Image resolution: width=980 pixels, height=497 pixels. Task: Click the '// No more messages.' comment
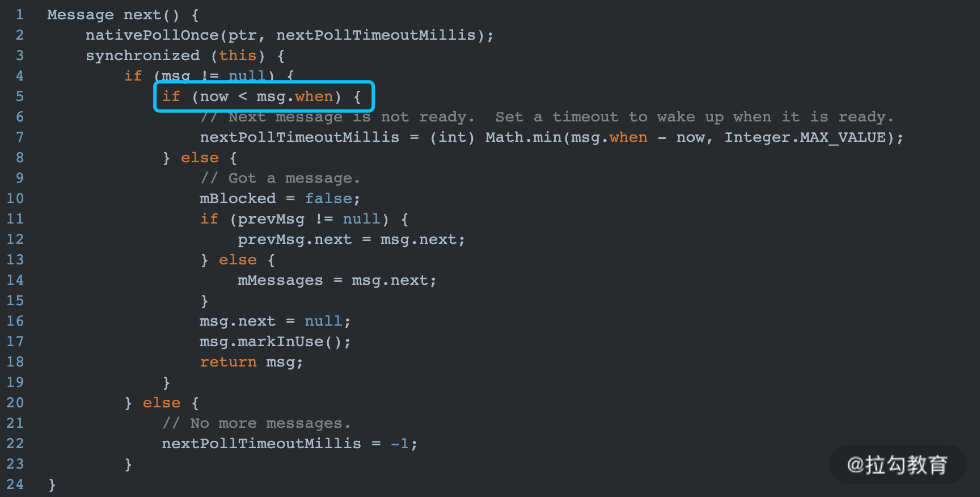(x=256, y=423)
